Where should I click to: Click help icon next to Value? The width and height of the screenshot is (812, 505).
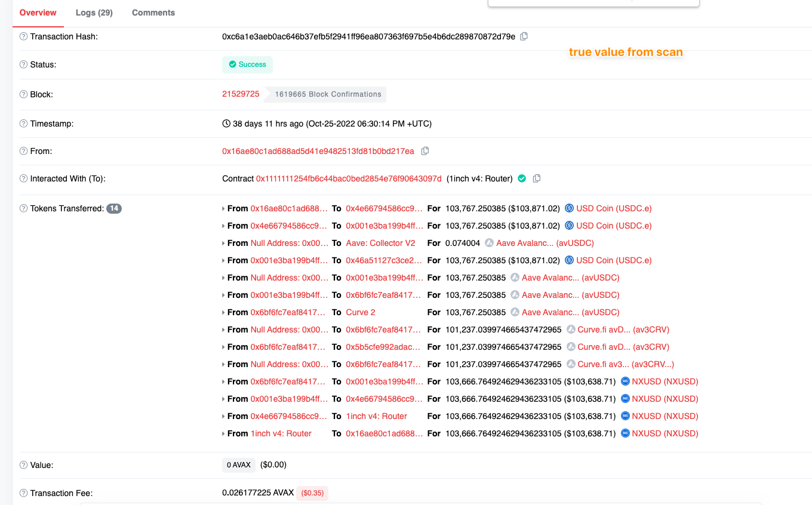pos(23,465)
